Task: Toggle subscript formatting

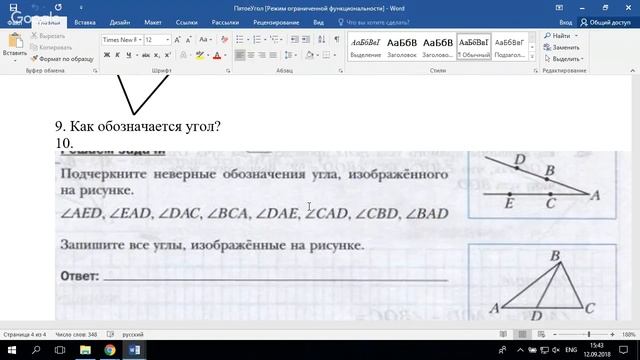Action: point(157,55)
